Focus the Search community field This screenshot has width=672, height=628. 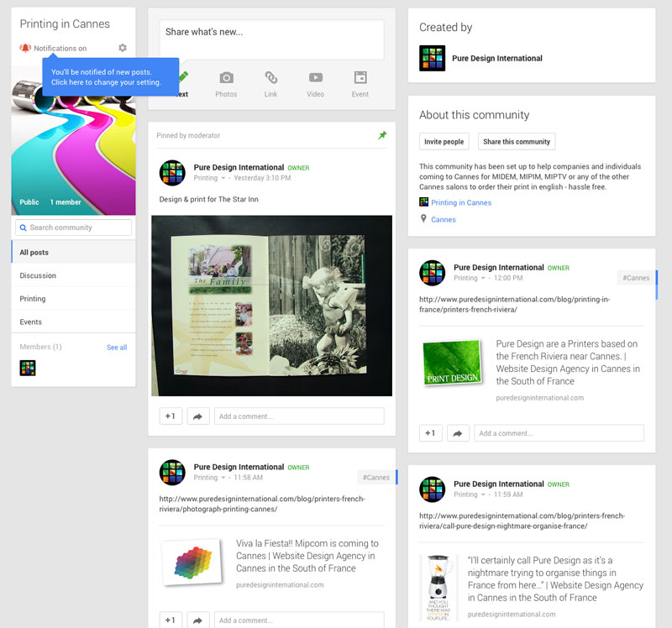[73, 228]
